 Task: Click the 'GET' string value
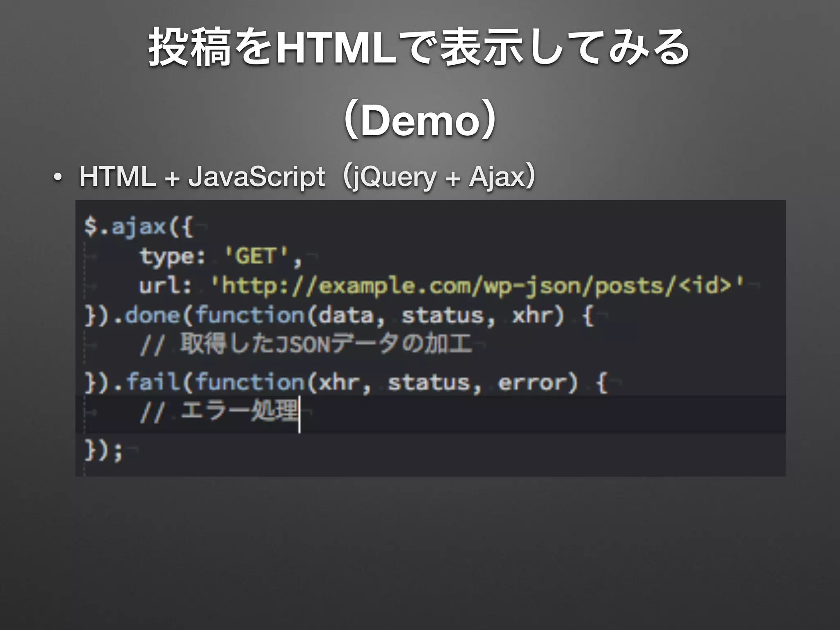tap(256, 256)
